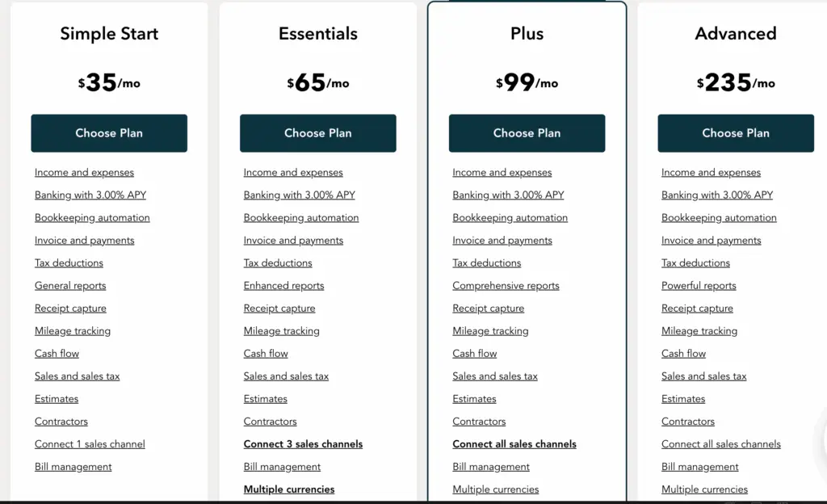The image size is (827, 504).
Task: View Invoice and payments in Advanced column
Action: pyautogui.click(x=711, y=240)
